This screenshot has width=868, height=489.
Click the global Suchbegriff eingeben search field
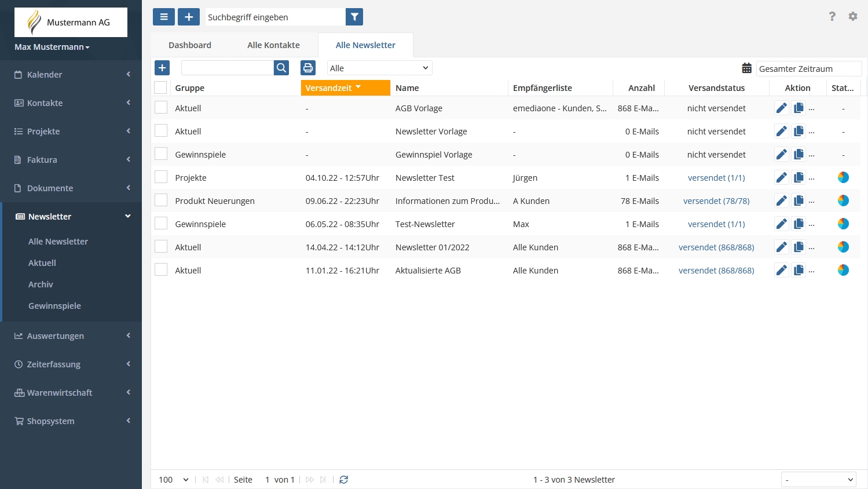[276, 17]
